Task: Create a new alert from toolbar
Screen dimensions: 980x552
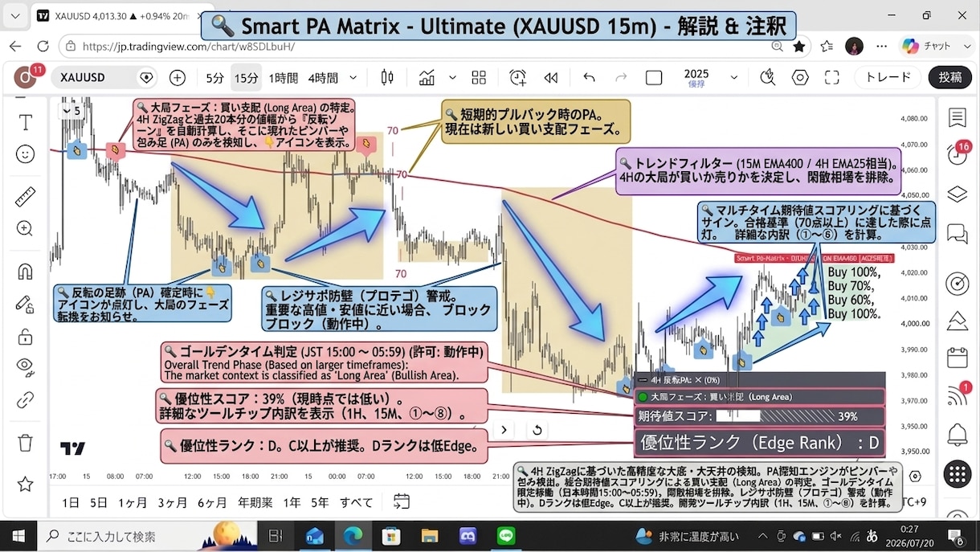Action: coord(518,78)
